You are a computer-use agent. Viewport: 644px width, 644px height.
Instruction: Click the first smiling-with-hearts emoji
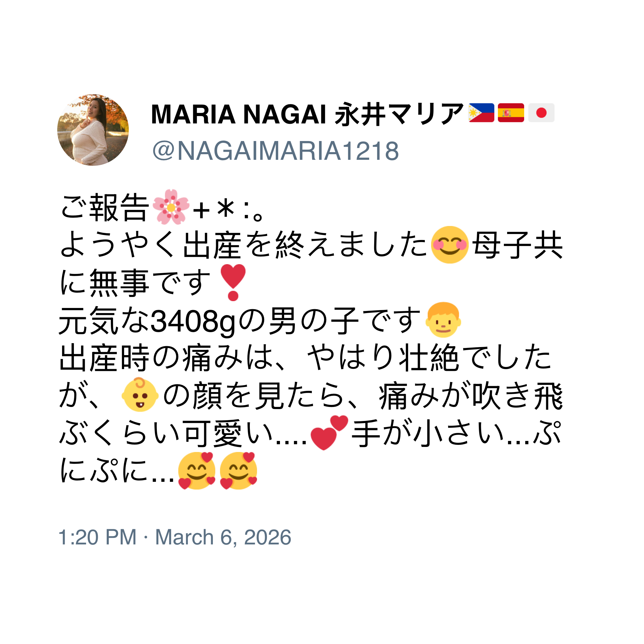(x=197, y=470)
